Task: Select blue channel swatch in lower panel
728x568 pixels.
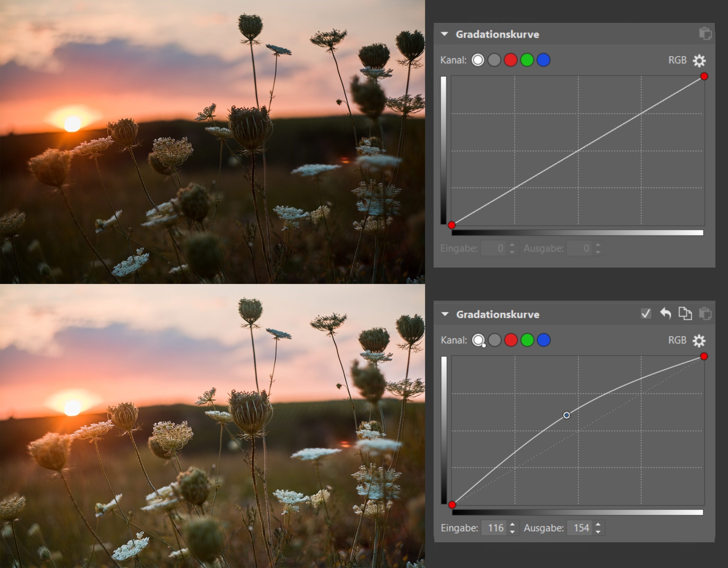Action: click(x=543, y=340)
